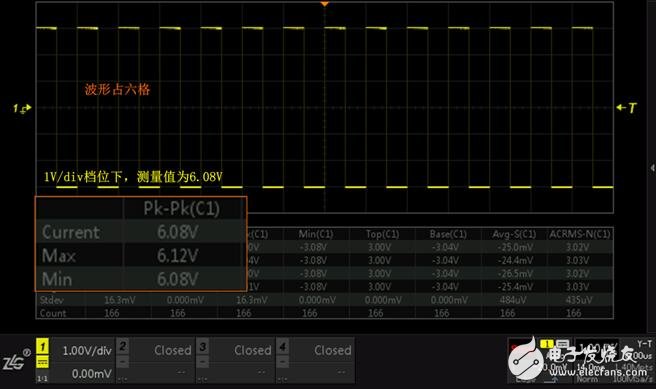Toggle channel 1 DC coupling icon
656x389 pixels.
point(42,362)
